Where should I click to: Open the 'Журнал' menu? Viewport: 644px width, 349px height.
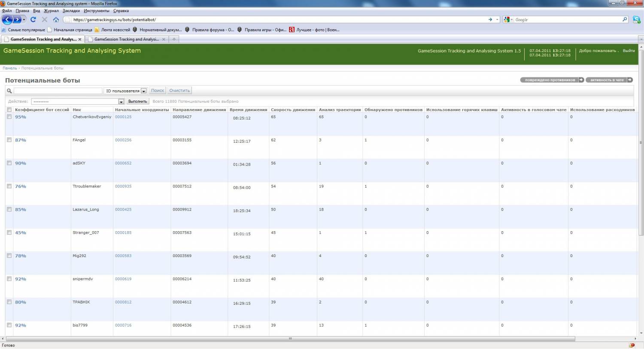coord(52,10)
